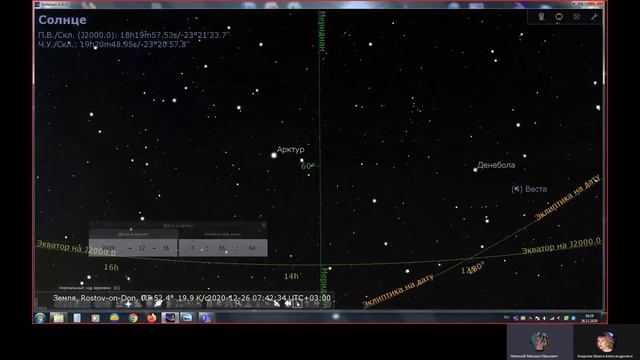Click the system tray clock
Image resolution: width=640 pixels, height=360 pixels.
pos(589,318)
